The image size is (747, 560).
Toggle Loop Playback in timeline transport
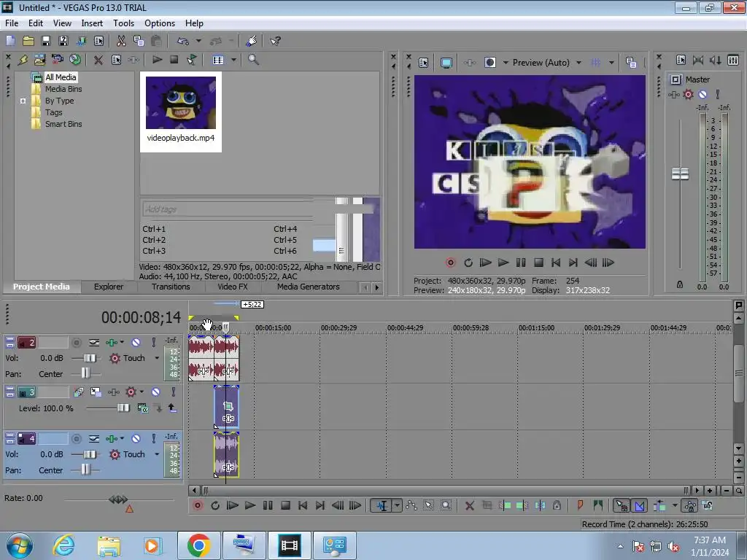pyautogui.click(x=215, y=505)
